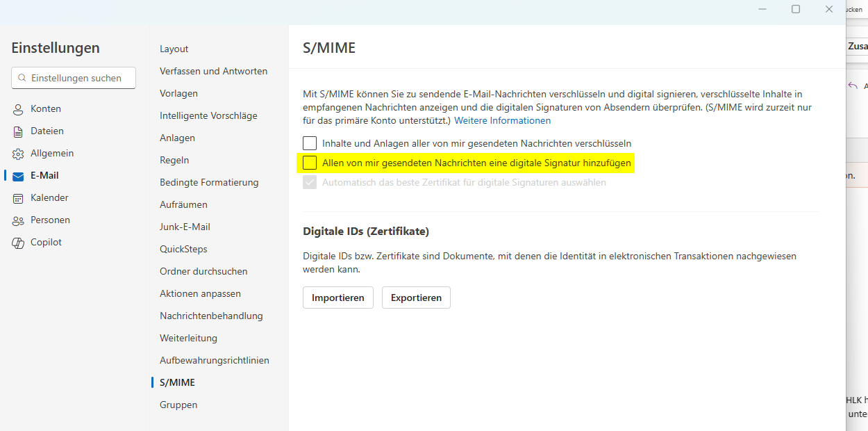Open the Gruppen settings
The height and width of the screenshot is (431, 868).
178,405
